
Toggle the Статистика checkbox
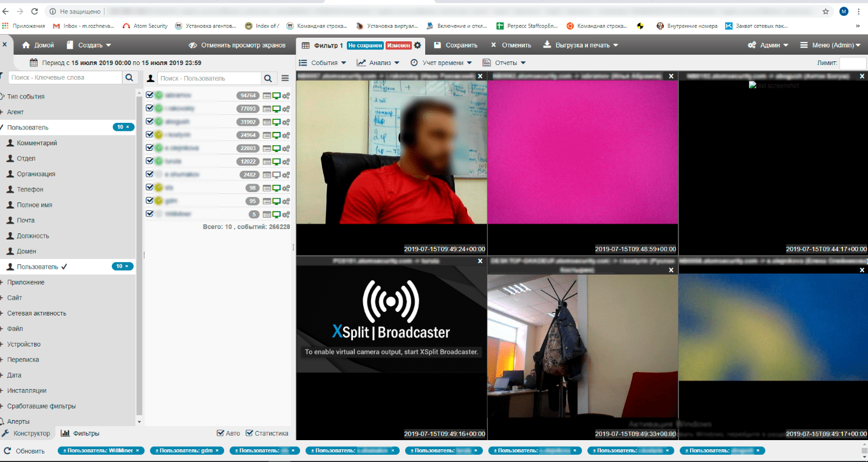[249, 433]
